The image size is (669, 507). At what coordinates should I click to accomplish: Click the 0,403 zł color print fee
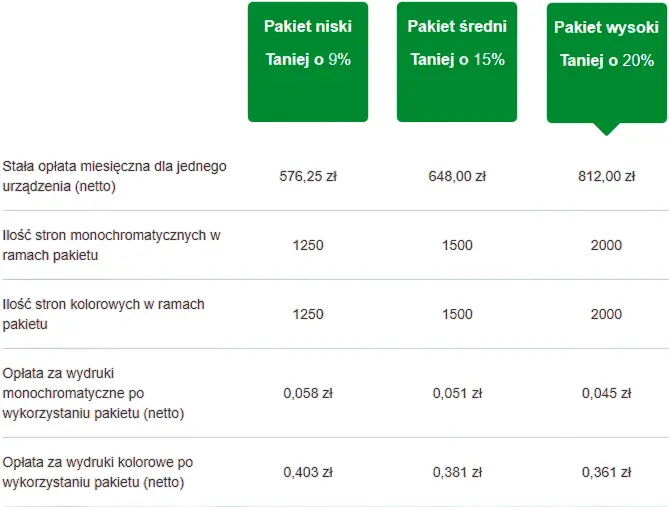click(308, 472)
